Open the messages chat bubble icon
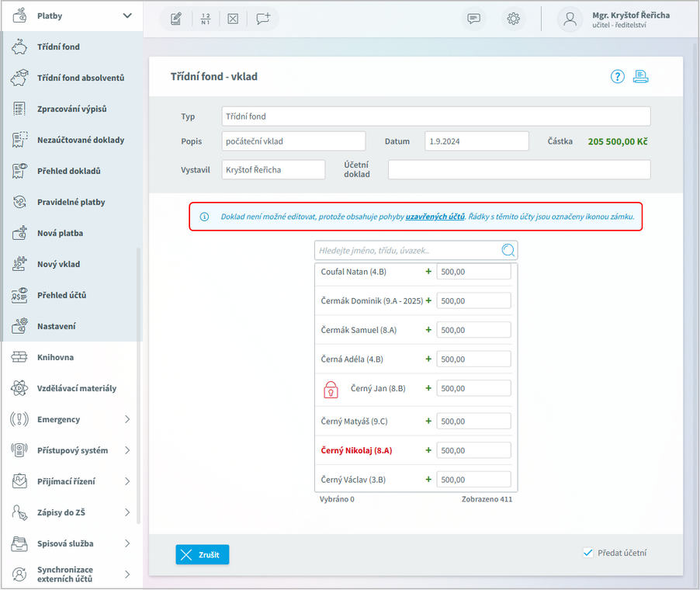Screen dimensions: 700x590 pos(473,19)
